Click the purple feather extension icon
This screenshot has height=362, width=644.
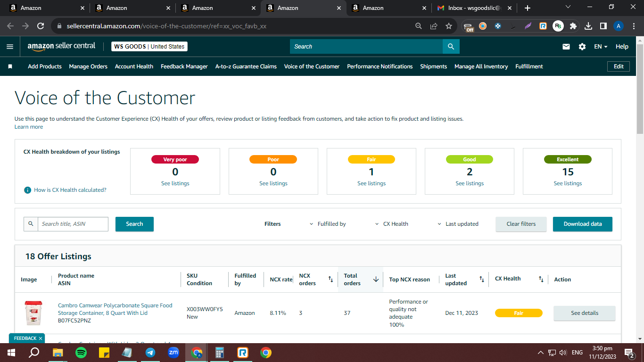pos(528,26)
